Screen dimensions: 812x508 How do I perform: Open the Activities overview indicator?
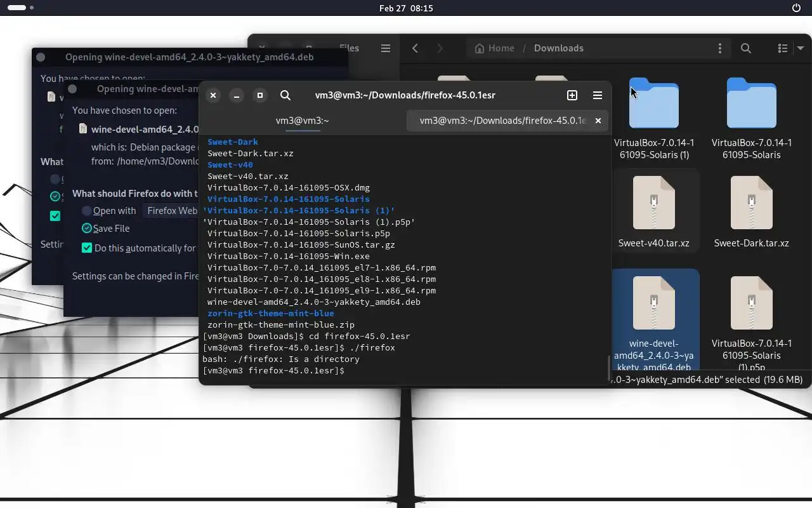coord(21,8)
